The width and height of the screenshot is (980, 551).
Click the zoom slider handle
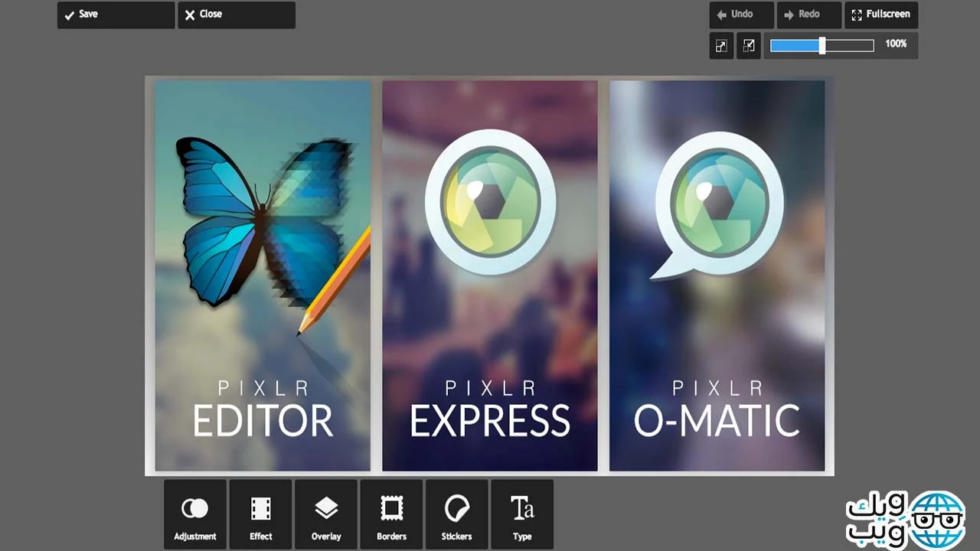[x=822, y=46]
